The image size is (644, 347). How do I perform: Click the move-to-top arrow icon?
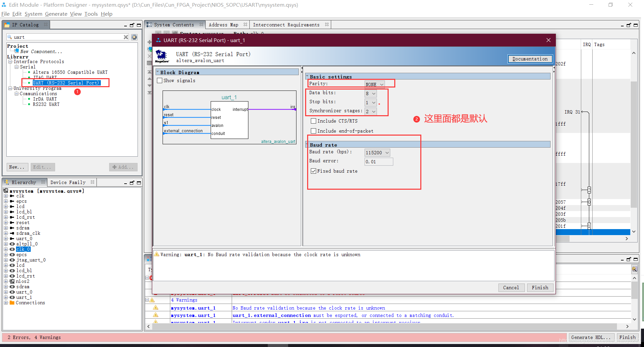[x=149, y=72]
